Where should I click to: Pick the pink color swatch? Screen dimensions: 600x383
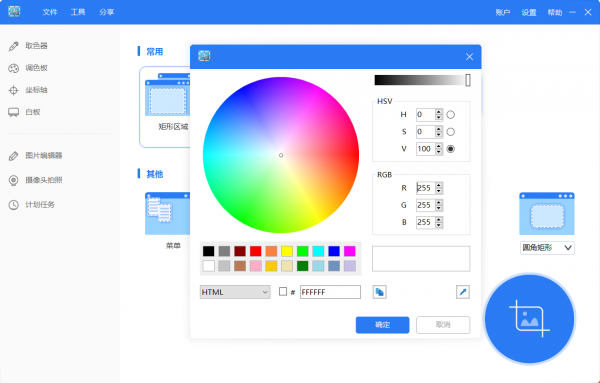(x=256, y=266)
